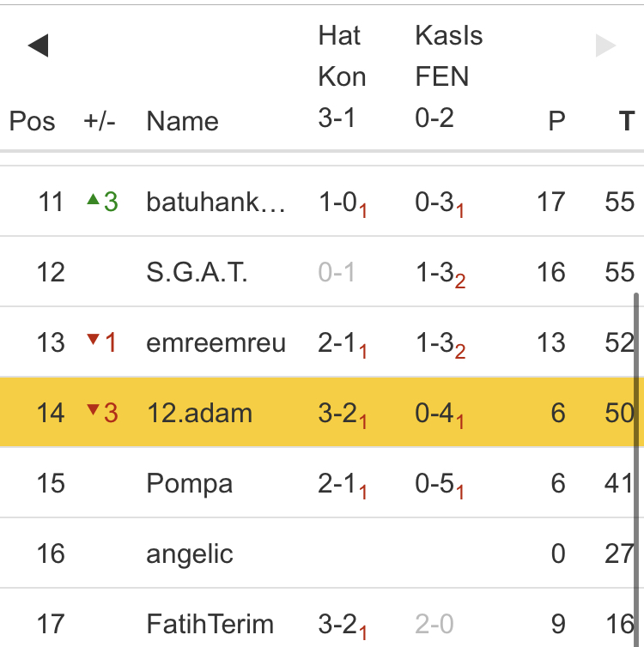Open angelic player entry
This screenshot has height=647, width=644.
coord(190,553)
